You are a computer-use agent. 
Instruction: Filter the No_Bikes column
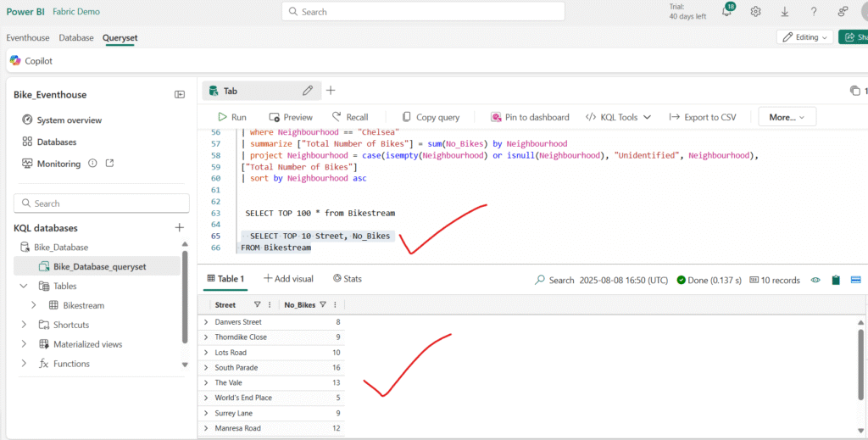tap(323, 304)
